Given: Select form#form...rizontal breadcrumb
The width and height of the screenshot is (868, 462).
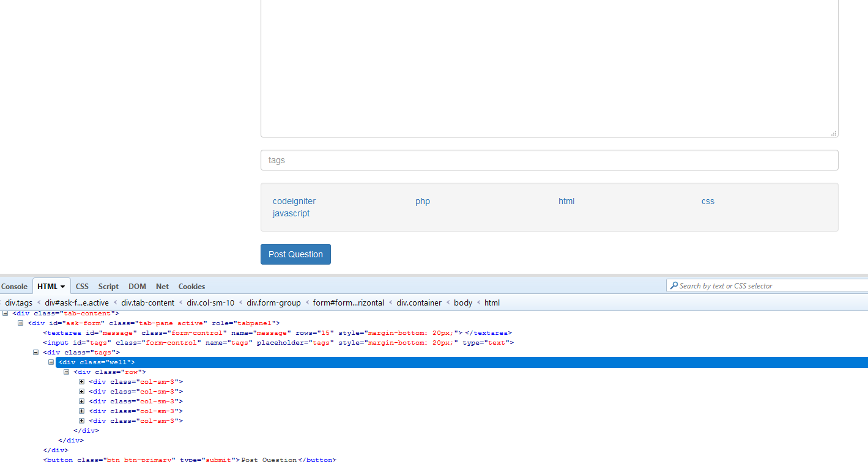Looking at the screenshot, I should (348, 302).
